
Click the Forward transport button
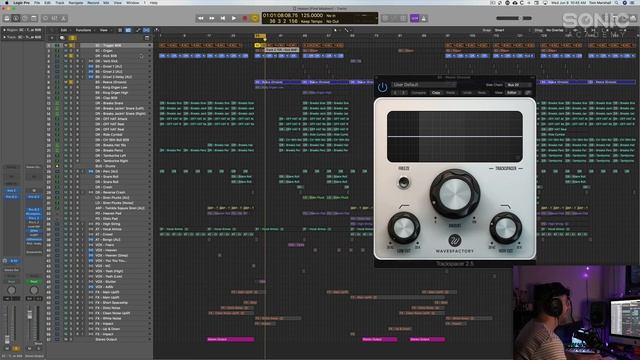click(211, 18)
